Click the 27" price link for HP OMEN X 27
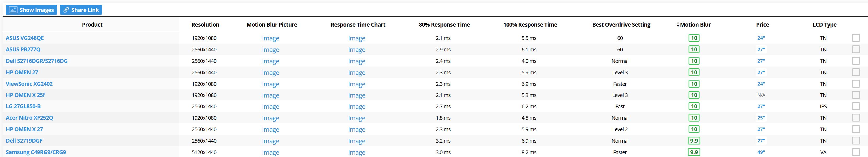Screen dimensions: 868x157 coord(761,129)
